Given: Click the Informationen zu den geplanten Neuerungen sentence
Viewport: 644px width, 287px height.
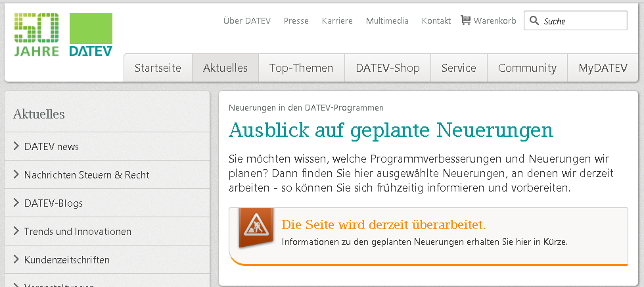Looking at the screenshot, I should (425, 242).
